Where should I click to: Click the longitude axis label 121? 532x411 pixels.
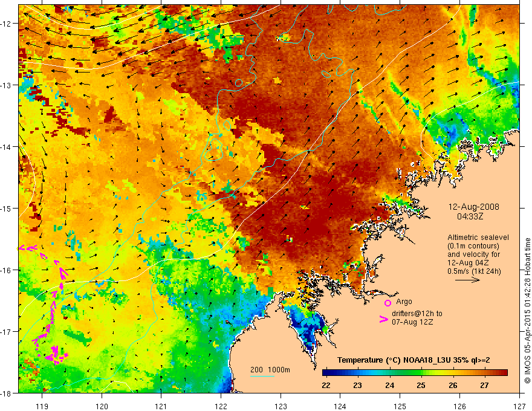click(x=161, y=406)
